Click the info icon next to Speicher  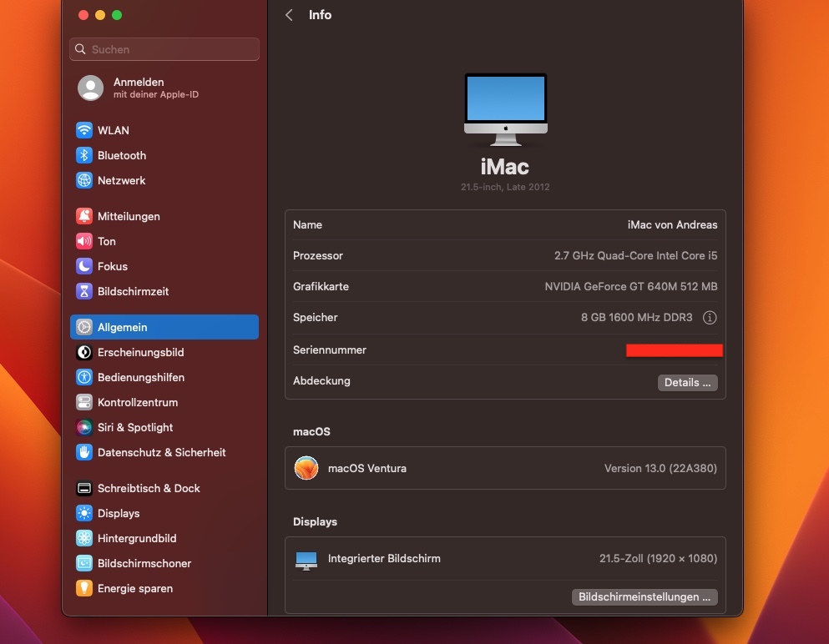pyautogui.click(x=710, y=318)
